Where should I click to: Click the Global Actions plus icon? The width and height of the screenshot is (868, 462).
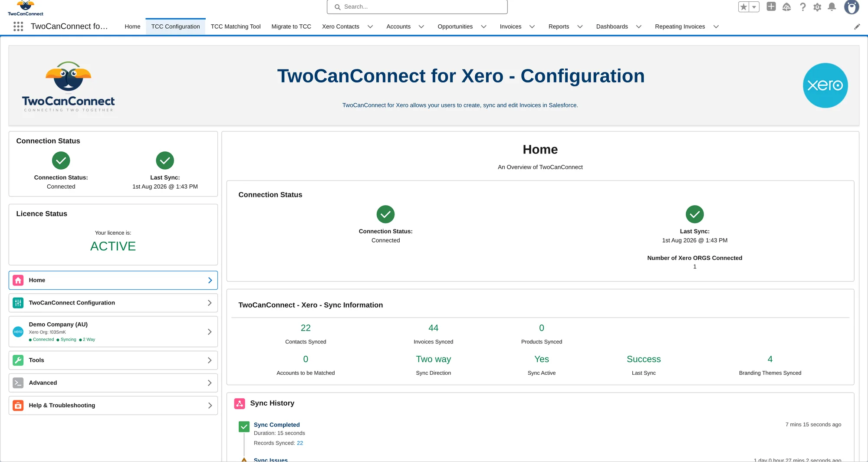(x=771, y=7)
